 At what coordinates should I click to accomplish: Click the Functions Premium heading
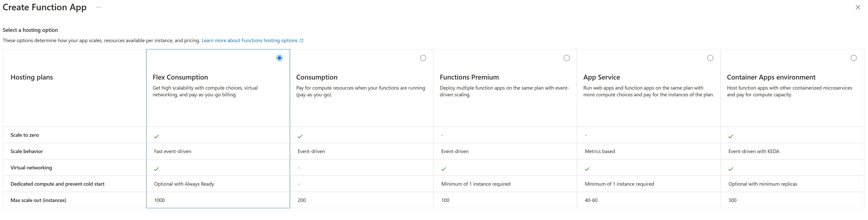(469, 77)
